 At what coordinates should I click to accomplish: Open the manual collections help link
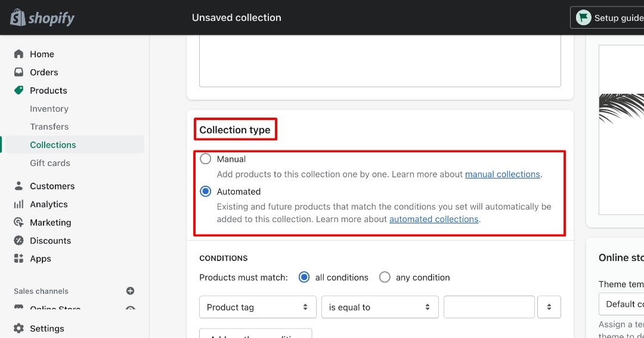click(502, 174)
